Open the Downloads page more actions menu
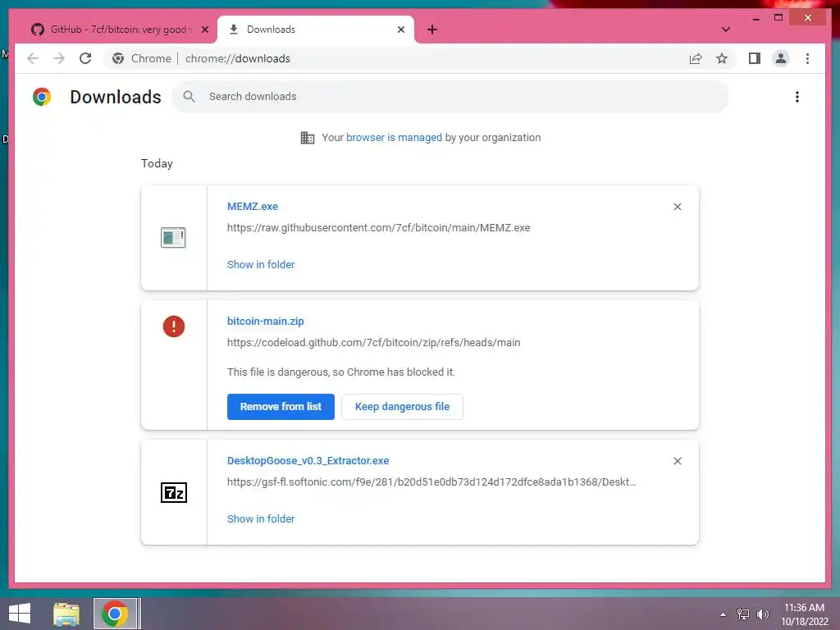840x630 pixels. pyautogui.click(x=797, y=97)
